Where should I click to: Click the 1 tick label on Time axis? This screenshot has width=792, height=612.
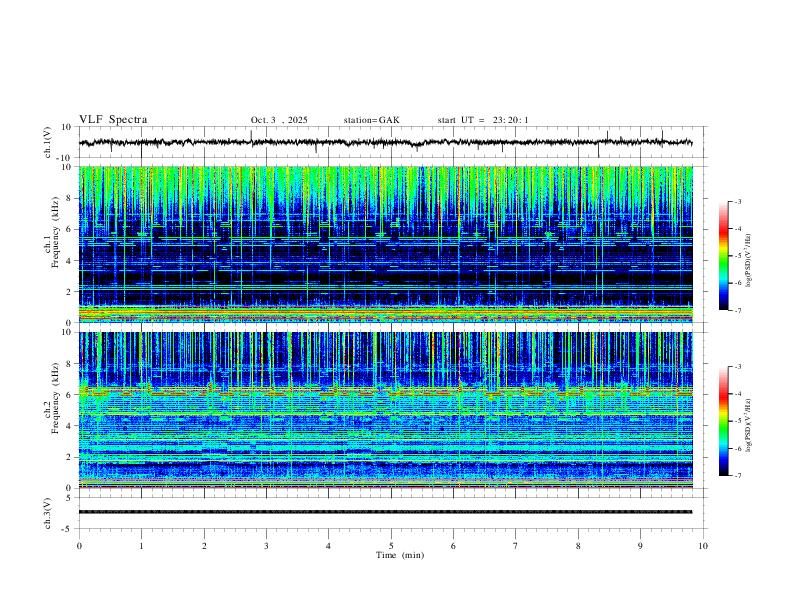[x=141, y=546]
